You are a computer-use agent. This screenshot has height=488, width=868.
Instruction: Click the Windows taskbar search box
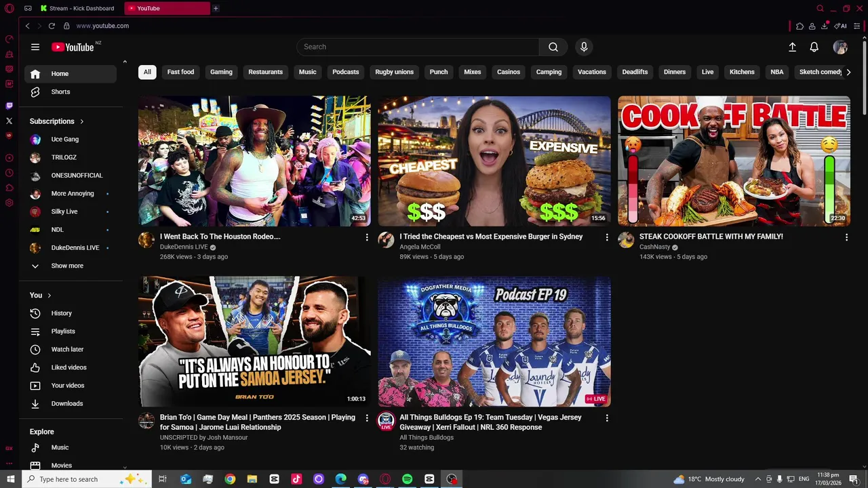click(x=87, y=479)
